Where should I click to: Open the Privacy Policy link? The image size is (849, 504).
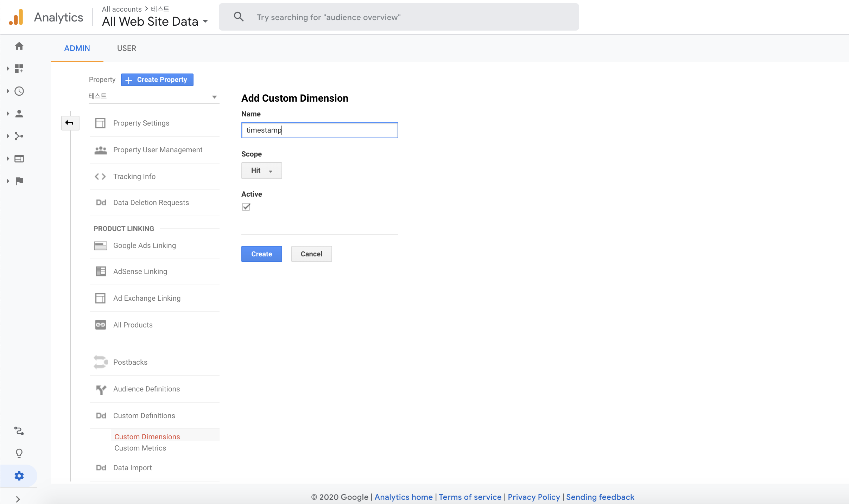[534, 497]
